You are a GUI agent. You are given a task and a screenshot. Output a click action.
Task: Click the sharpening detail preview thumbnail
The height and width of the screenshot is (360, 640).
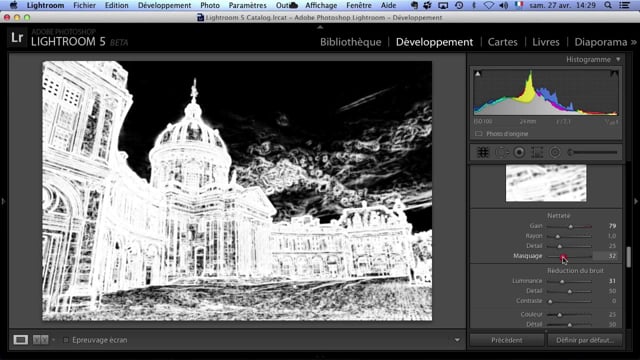click(546, 183)
